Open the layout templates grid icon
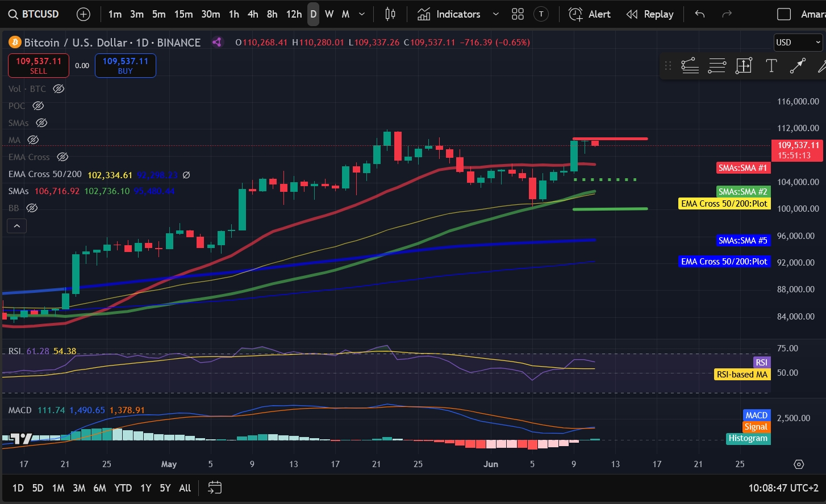Viewport: 826px width, 504px height. (x=518, y=14)
